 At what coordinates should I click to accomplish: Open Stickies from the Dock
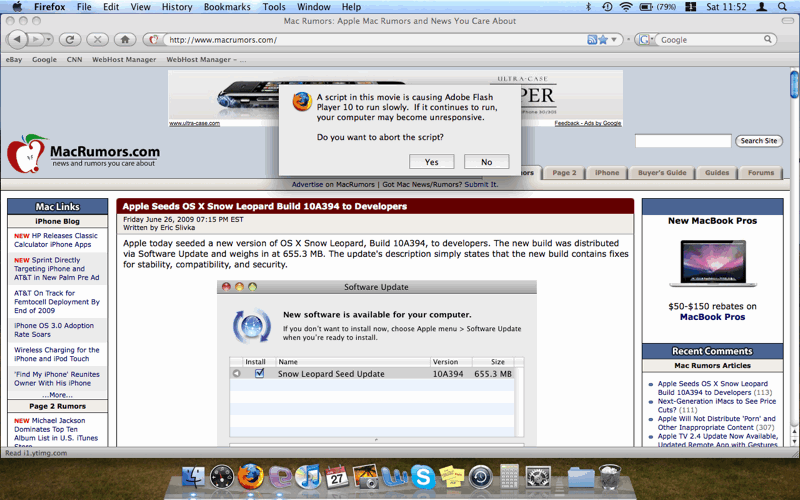pyautogui.click(x=452, y=478)
